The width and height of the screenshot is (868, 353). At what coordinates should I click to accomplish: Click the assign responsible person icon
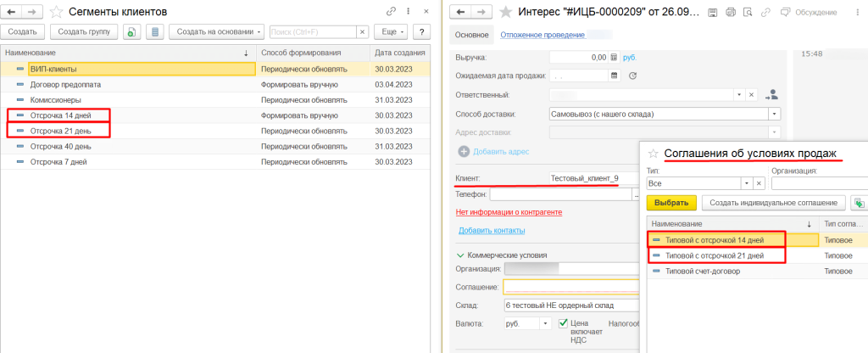(771, 95)
